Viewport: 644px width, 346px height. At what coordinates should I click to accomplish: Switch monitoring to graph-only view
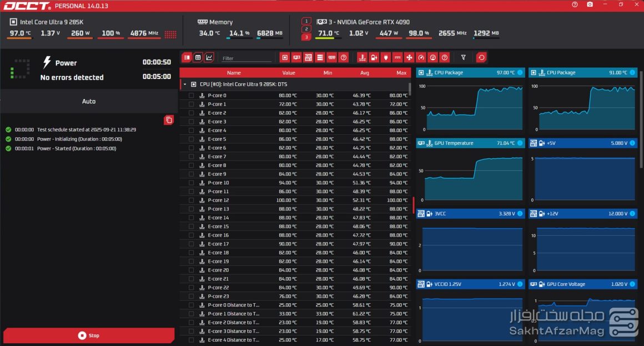(209, 58)
